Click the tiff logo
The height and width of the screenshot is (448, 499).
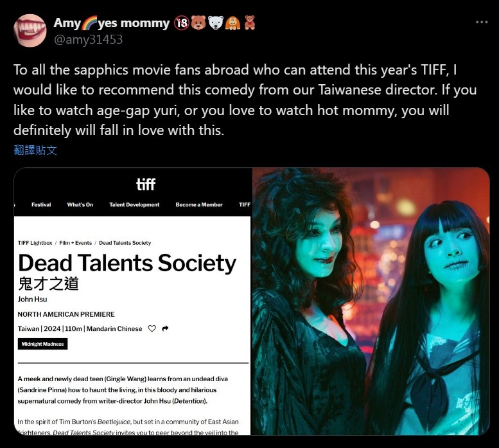146,184
